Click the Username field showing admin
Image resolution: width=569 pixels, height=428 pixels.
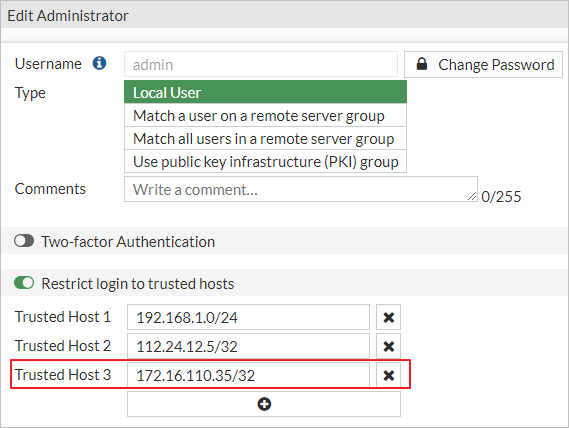pos(261,65)
